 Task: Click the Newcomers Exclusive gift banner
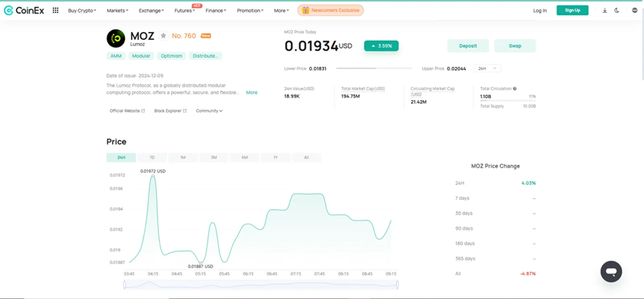[330, 10]
